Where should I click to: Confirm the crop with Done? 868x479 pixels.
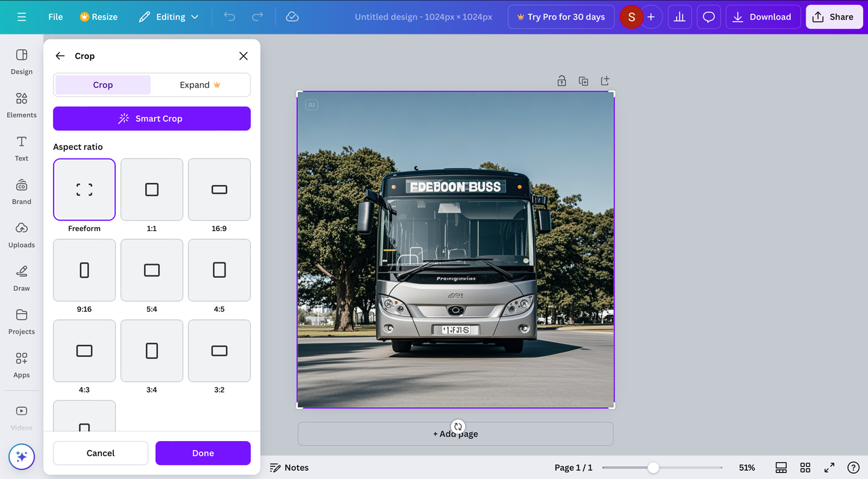203,453
